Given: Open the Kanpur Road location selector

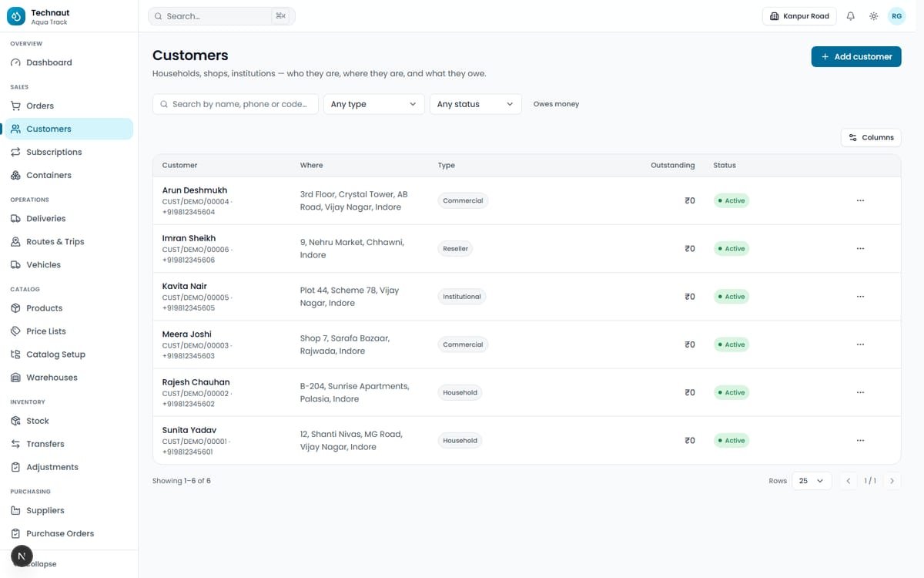Looking at the screenshot, I should pos(799,16).
